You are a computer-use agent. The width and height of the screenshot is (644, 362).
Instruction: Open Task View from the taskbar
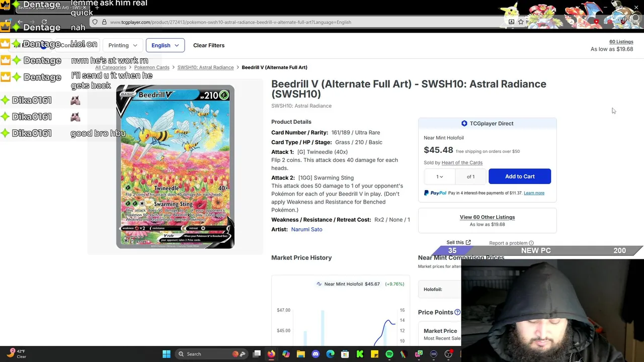point(257,354)
